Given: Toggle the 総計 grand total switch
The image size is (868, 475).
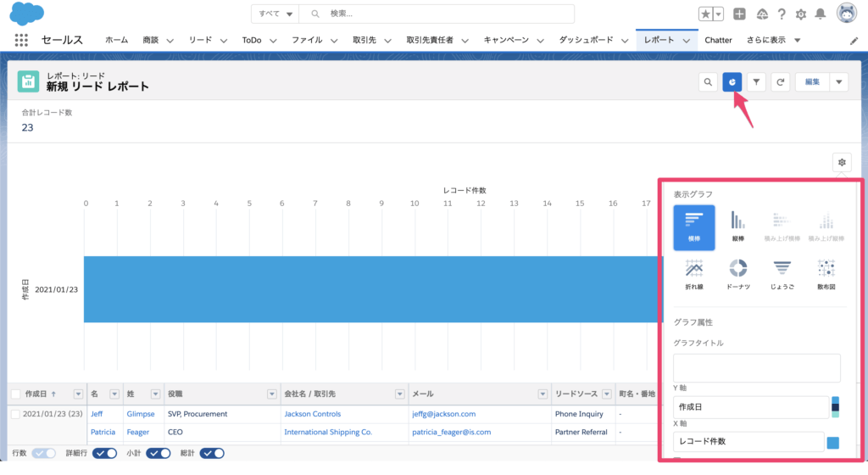Looking at the screenshot, I should pos(213,453).
